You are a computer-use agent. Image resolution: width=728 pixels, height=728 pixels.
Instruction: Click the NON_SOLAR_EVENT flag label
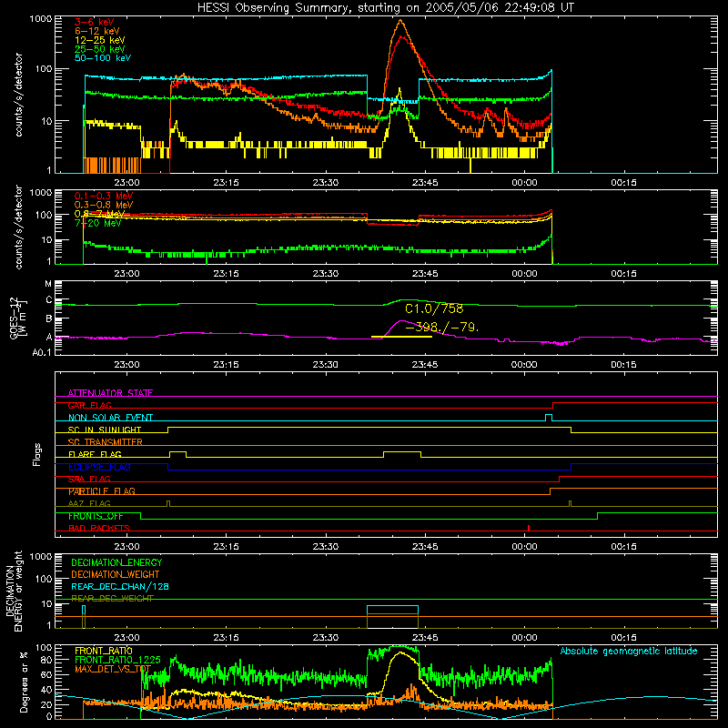[110, 418]
